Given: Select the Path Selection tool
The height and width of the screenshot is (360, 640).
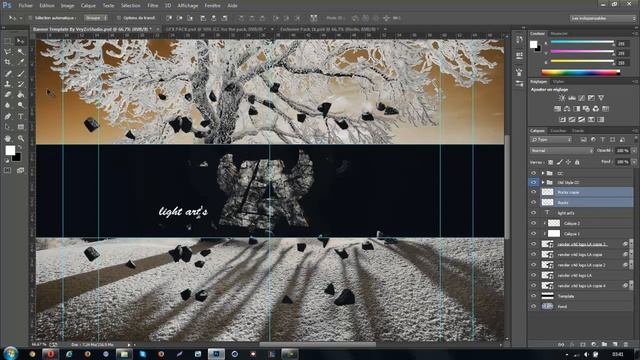Looking at the screenshot, I should pos(8,127).
